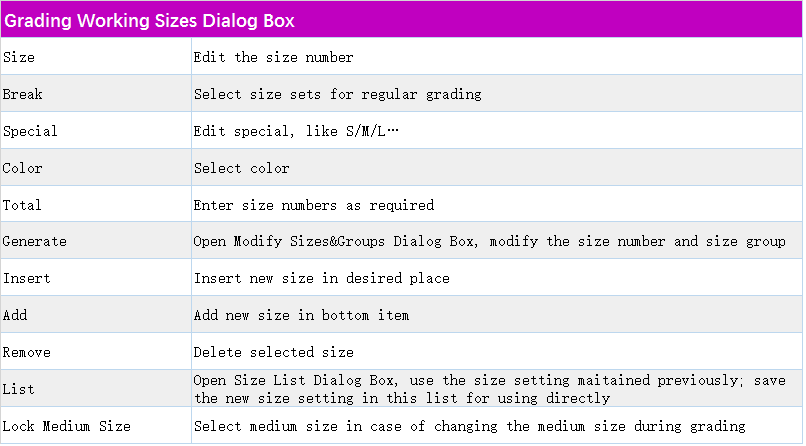The image size is (806, 446).
Task: Click the Add label cell
Action: tap(15, 315)
